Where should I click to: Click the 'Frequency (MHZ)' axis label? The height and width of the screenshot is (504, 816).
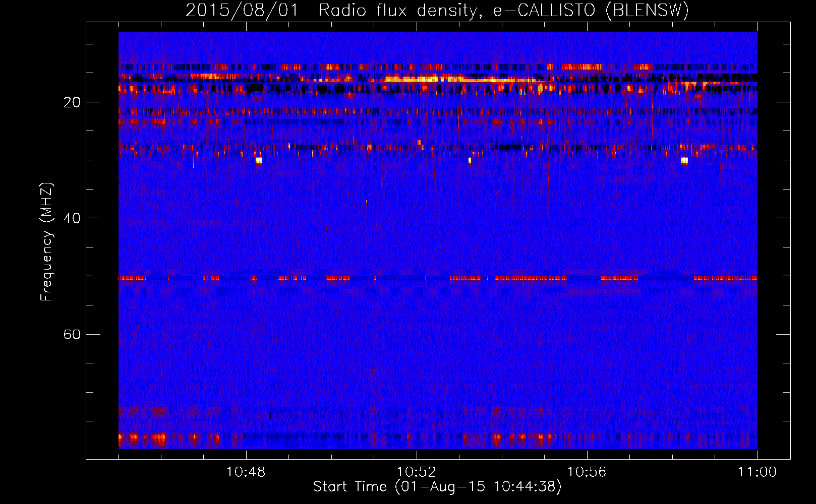click(x=46, y=242)
